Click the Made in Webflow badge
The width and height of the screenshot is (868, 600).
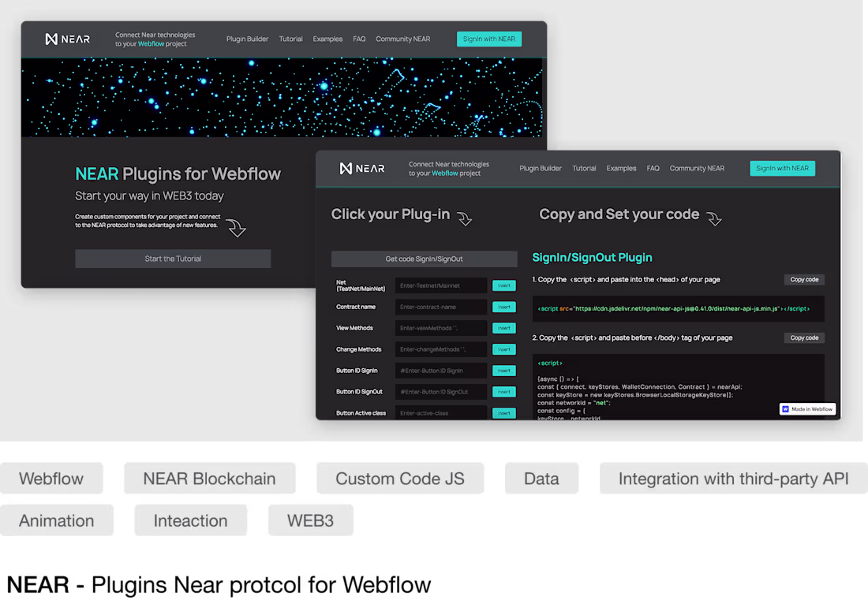click(808, 409)
